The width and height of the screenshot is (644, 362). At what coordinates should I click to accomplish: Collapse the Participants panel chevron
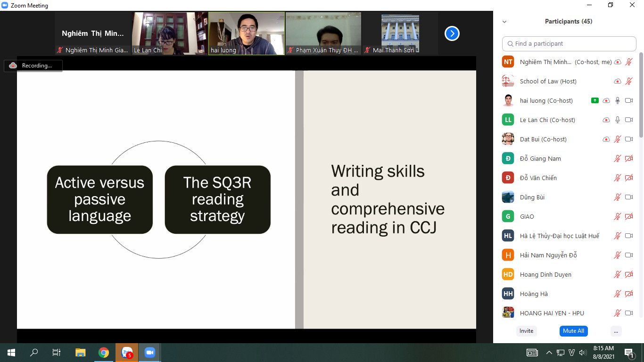click(504, 22)
